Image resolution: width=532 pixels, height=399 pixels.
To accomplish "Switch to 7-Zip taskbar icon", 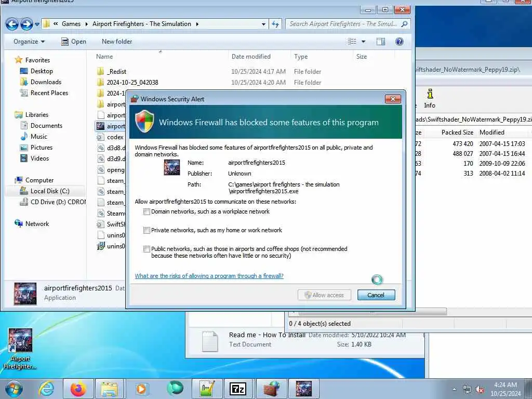I will [237, 389].
